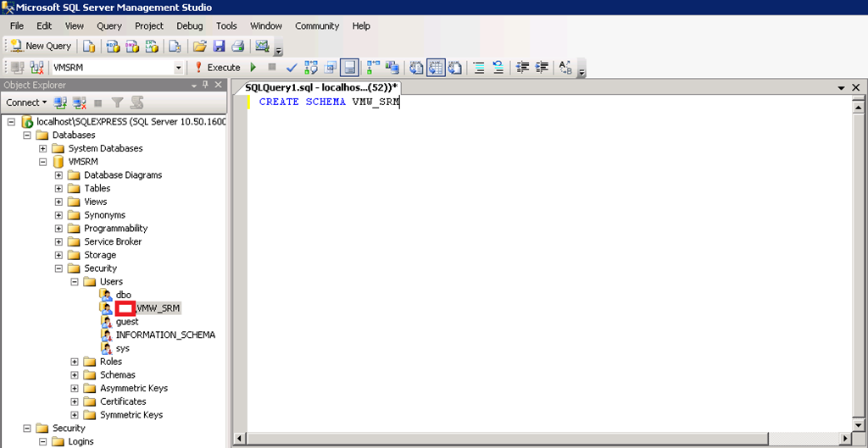Click the Cancel Executing Query stop icon

pyautogui.click(x=272, y=67)
